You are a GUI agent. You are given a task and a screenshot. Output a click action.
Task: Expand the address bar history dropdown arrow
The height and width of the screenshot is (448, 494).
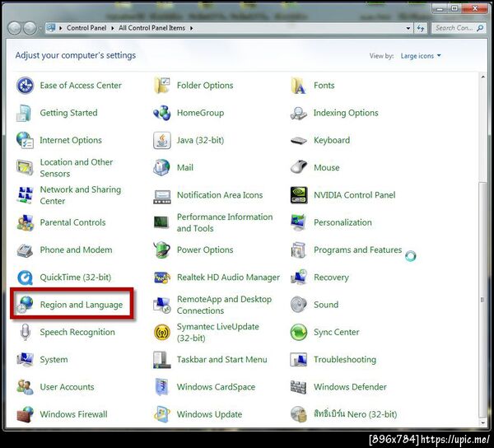pos(408,28)
